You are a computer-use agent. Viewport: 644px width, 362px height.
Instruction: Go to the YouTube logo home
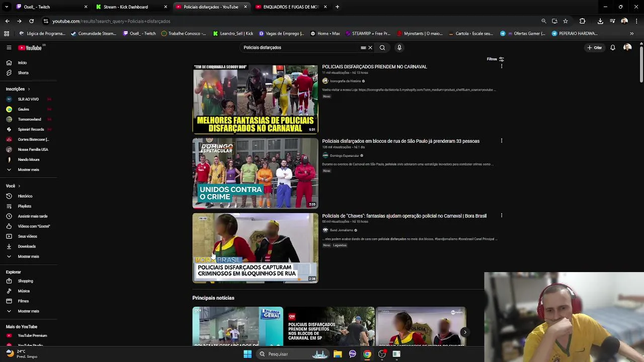pos(30,48)
